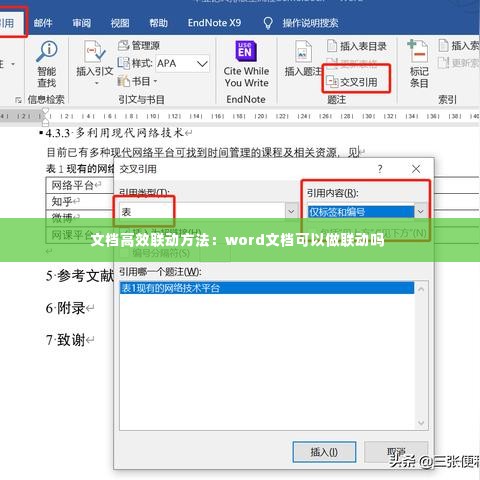This screenshot has width=480, height=480.
Task: Open 信息检索 group dialog launcher
Action: pyautogui.click(x=18, y=99)
